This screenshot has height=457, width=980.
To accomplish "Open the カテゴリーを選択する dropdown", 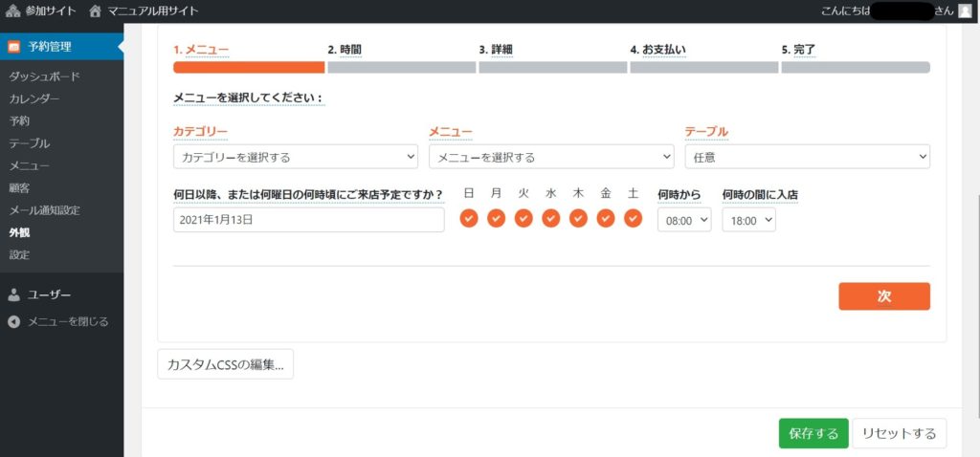I will click(296, 157).
